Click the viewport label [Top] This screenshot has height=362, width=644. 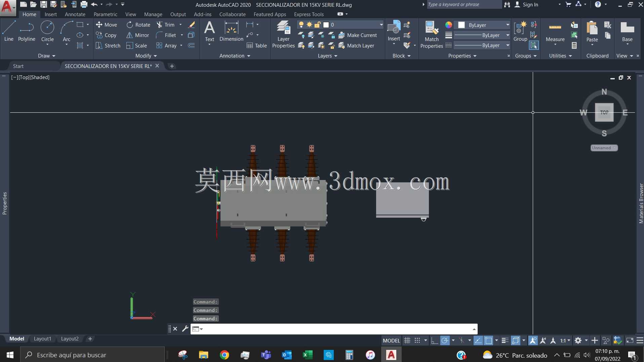(x=24, y=77)
